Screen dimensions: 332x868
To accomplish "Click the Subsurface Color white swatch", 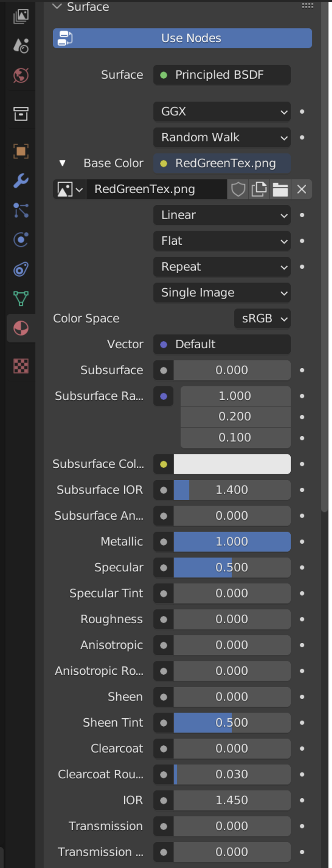I will 232,464.
